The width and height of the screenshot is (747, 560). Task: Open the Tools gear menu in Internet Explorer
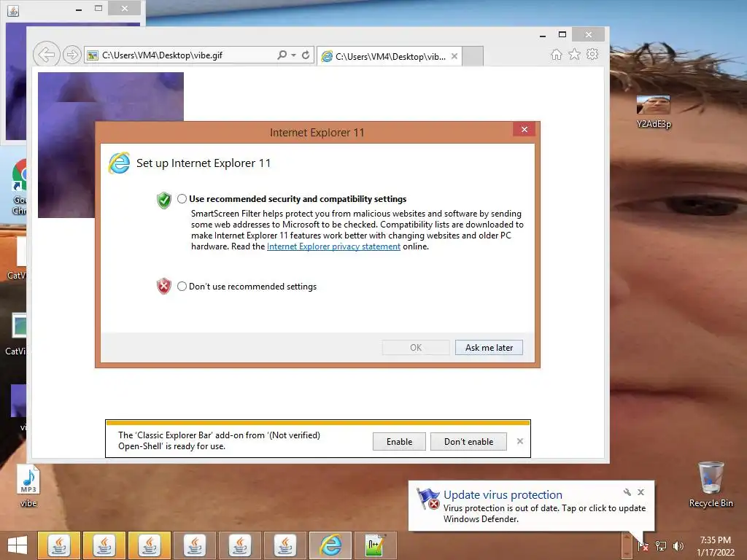click(x=592, y=54)
